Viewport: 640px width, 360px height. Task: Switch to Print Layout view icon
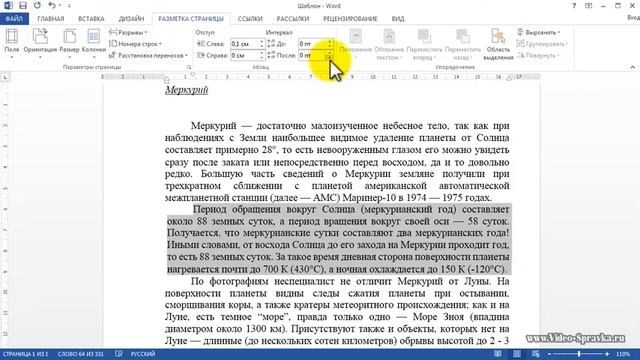pos(517,354)
